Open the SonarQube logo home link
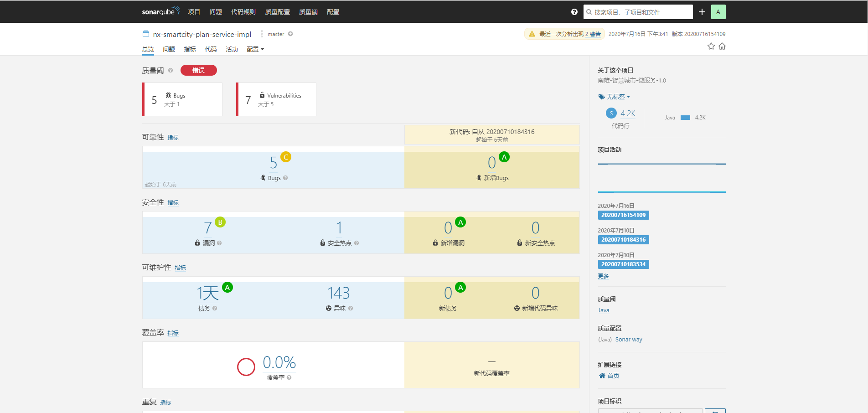 [x=160, y=11]
